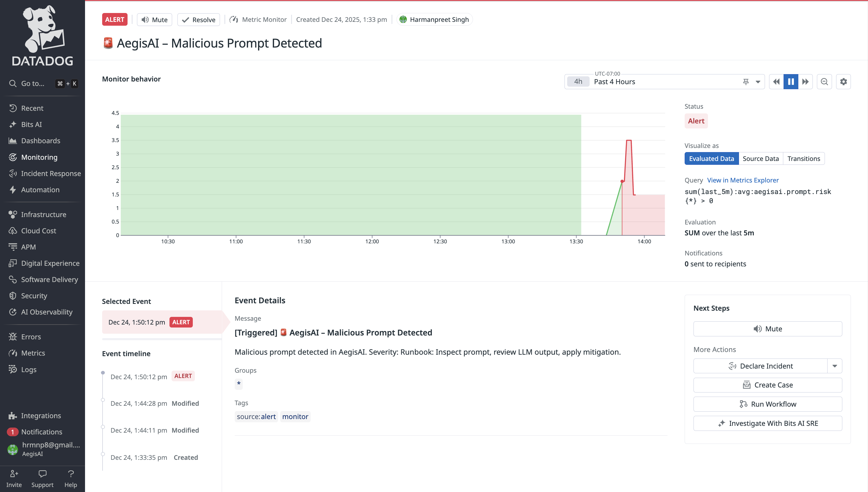This screenshot has height=492, width=868.
Task: Open Declare Incident dropdown arrow
Action: click(835, 366)
